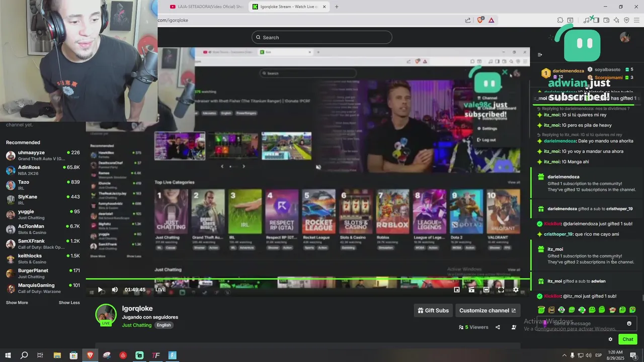The width and height of the screenshot is (644, 362).
Task: Pick the clown emote in quick emotes
Action: point(612,310)
